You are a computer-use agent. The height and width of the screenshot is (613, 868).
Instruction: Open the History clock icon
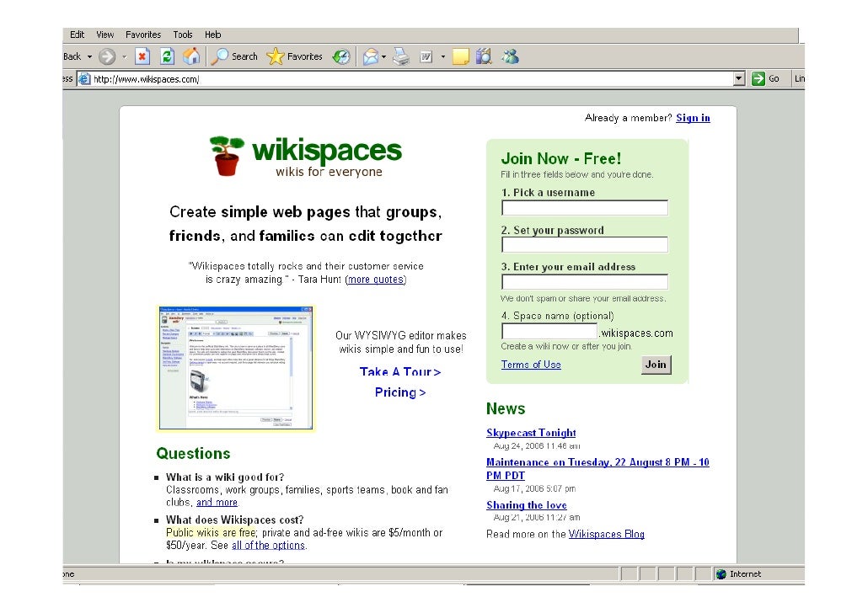341,56
